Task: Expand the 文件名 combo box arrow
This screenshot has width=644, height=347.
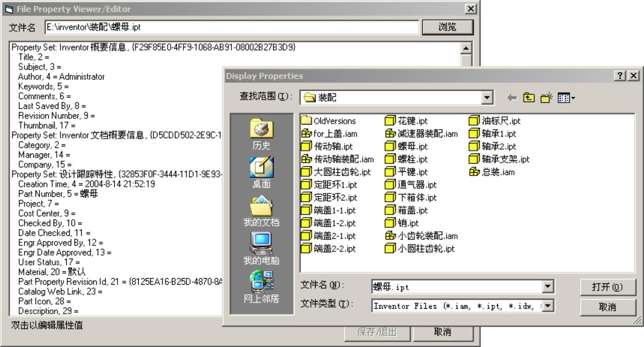Action: click(548, 286)
